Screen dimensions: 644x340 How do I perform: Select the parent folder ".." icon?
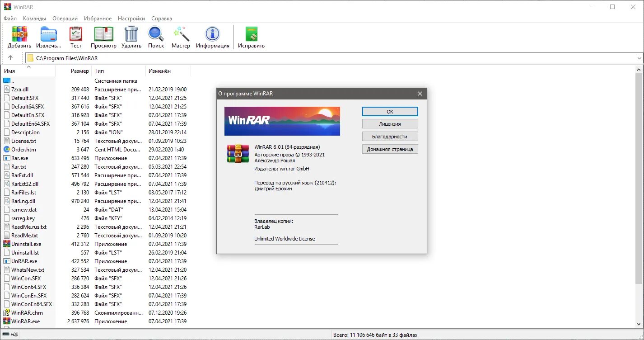click(x=7, y=81)
